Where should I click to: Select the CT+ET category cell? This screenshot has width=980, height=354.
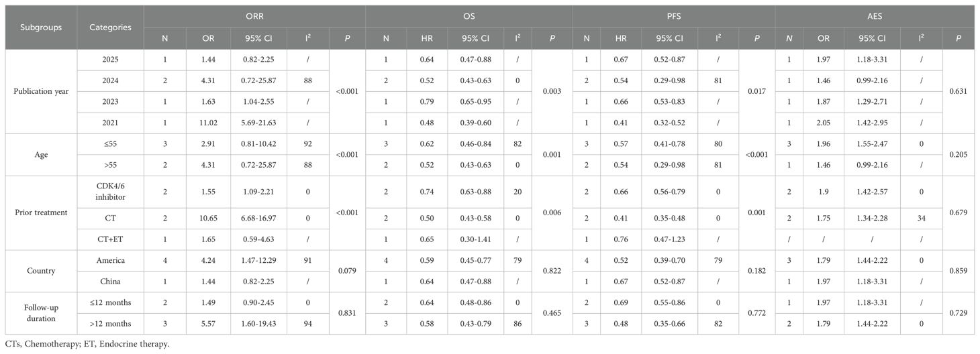(110, 240)
